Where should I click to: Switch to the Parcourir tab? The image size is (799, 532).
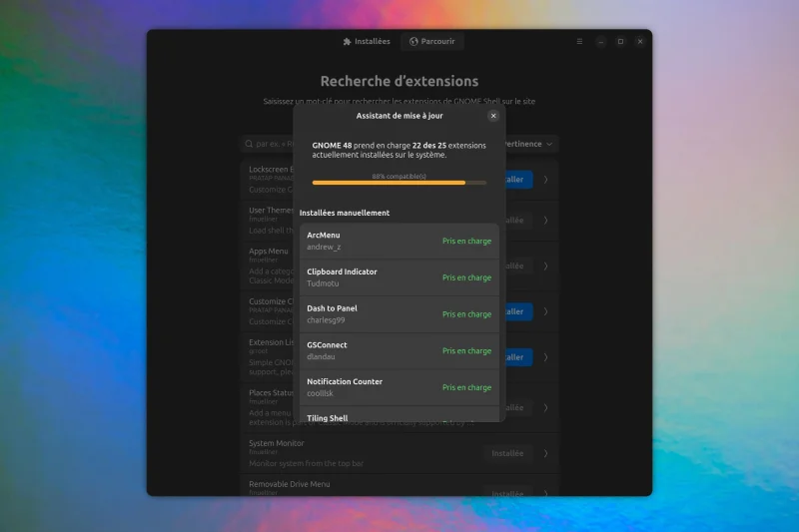click(x=432, y=41)
